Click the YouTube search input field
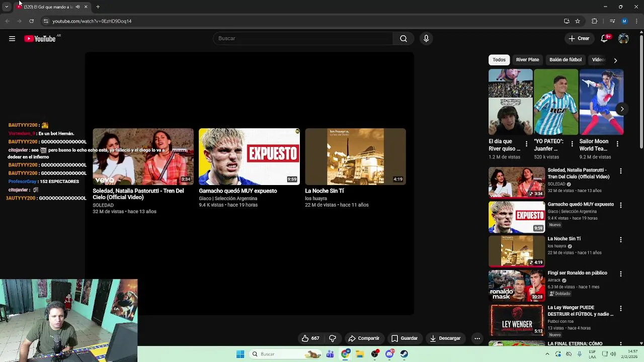The image size is (644, 362). click(x=303, y=39)
